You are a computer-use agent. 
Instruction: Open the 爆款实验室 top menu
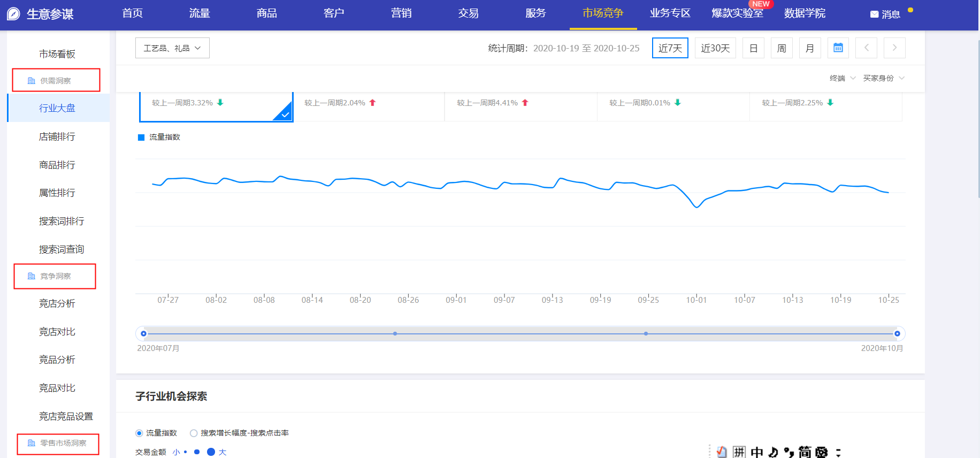[737, 13]
